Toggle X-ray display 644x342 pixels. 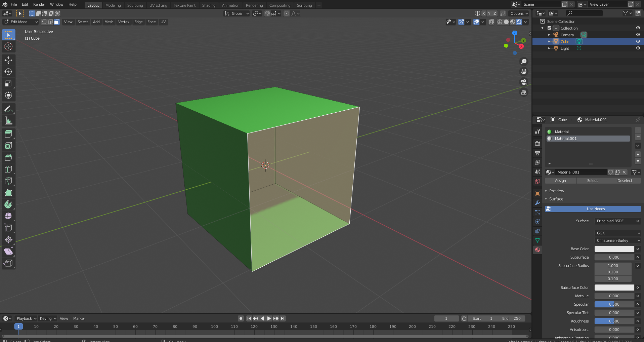click(x=491, y=22)
